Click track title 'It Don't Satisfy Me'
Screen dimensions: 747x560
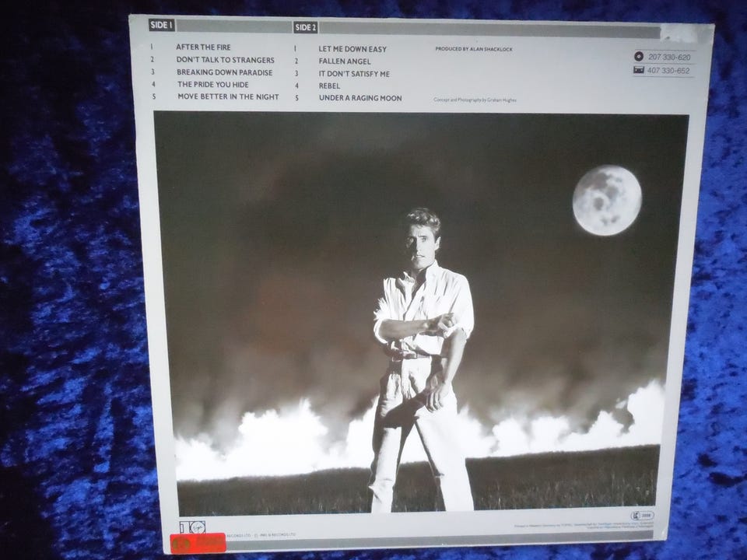[x=355, y=74]
